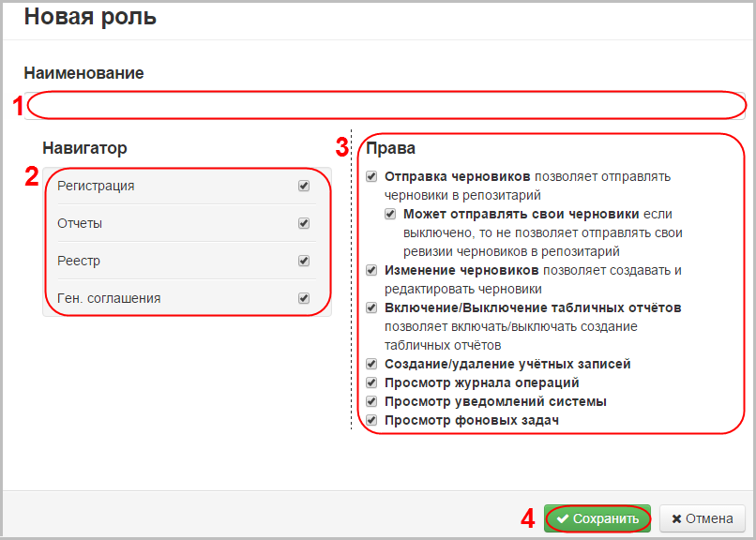Click the Наименование text input field
756x540 pixels.
[385, 104]
